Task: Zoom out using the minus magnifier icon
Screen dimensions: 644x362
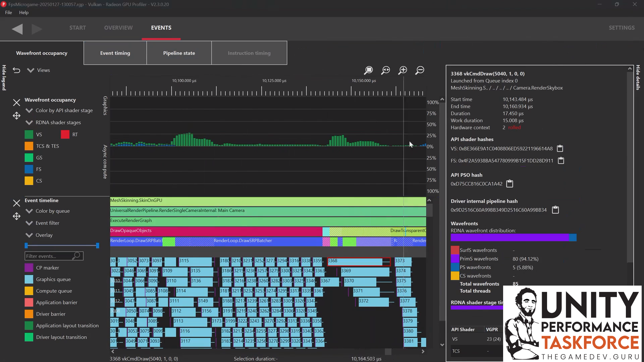Action: [420, 70]
